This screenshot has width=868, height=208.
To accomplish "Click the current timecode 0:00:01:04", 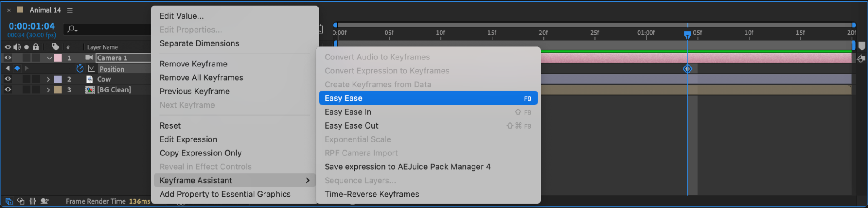I will [x=32, y=26].
